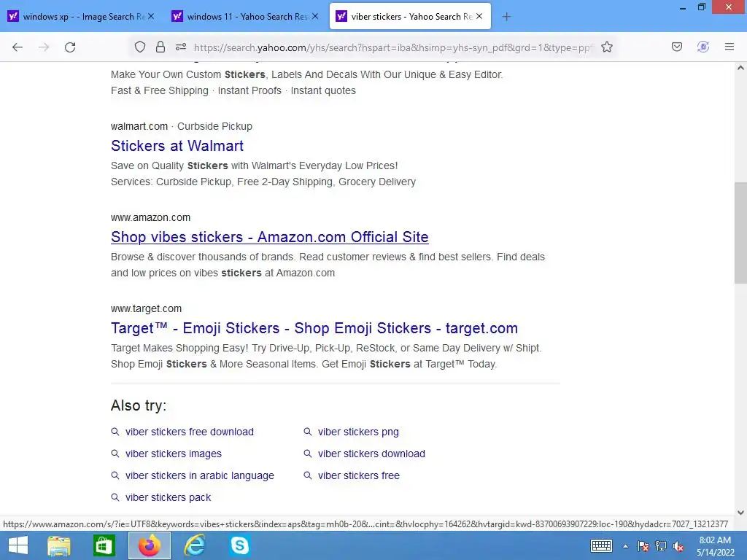747x560 pixels.
Task: Open network status tray icon
Action: (x=661, y=546)
